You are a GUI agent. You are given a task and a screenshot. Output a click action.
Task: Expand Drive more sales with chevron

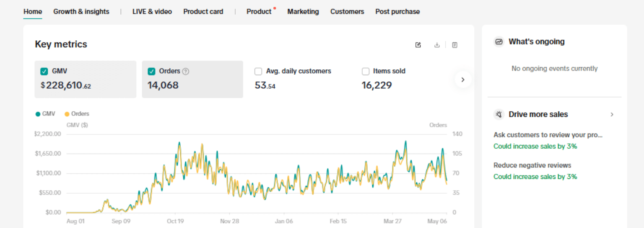pyautogui.click(x=612, y=114)
